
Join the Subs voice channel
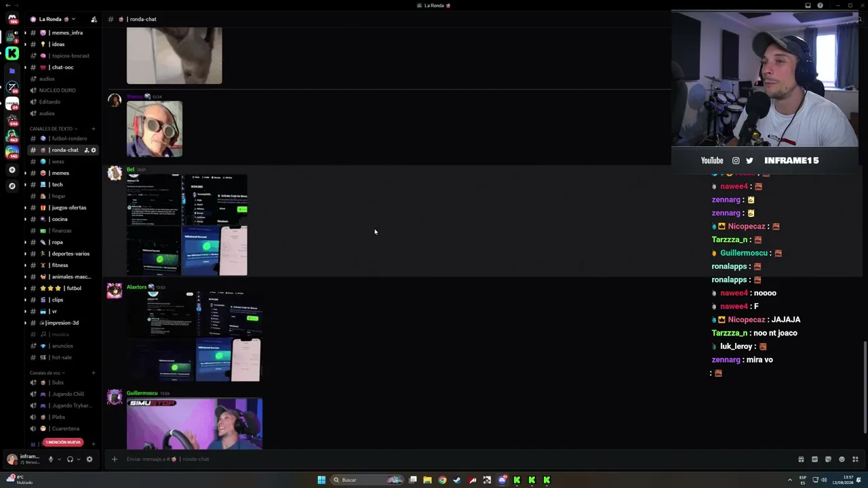[x=63, y=382]
